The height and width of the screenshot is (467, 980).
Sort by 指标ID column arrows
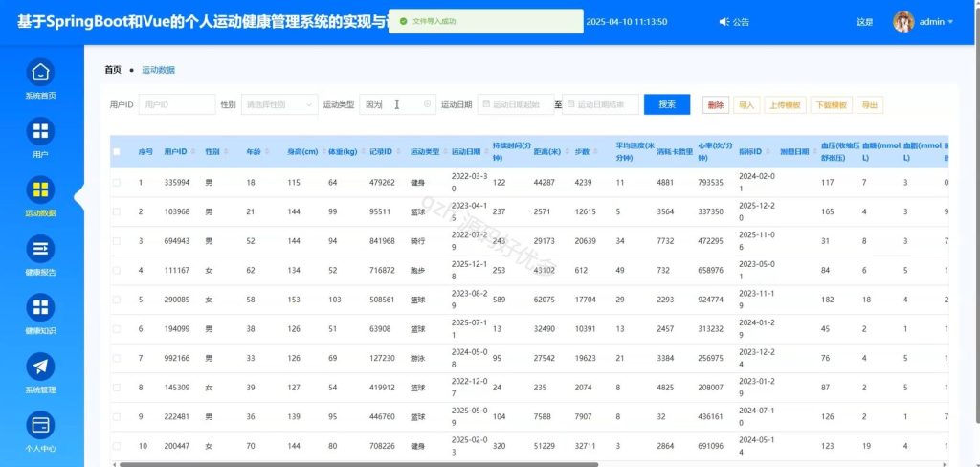tap(768, 152)
